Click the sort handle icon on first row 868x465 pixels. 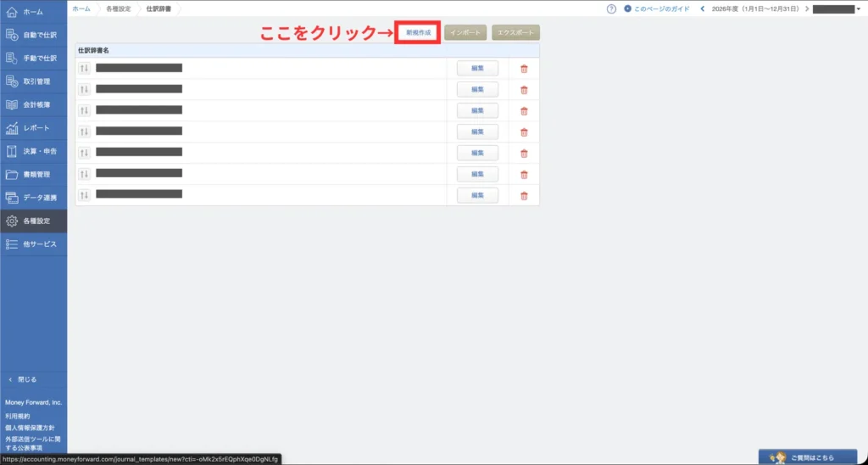(84, 68)
